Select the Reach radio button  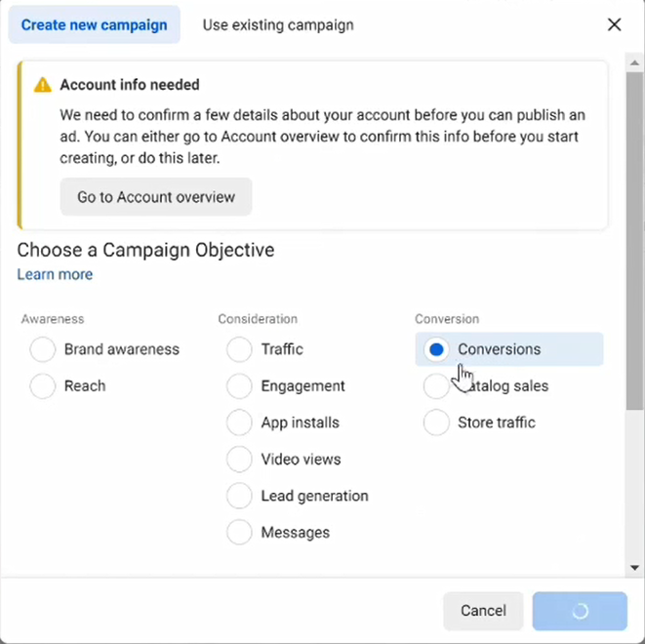pyautogui.click(x=42, y=385)
